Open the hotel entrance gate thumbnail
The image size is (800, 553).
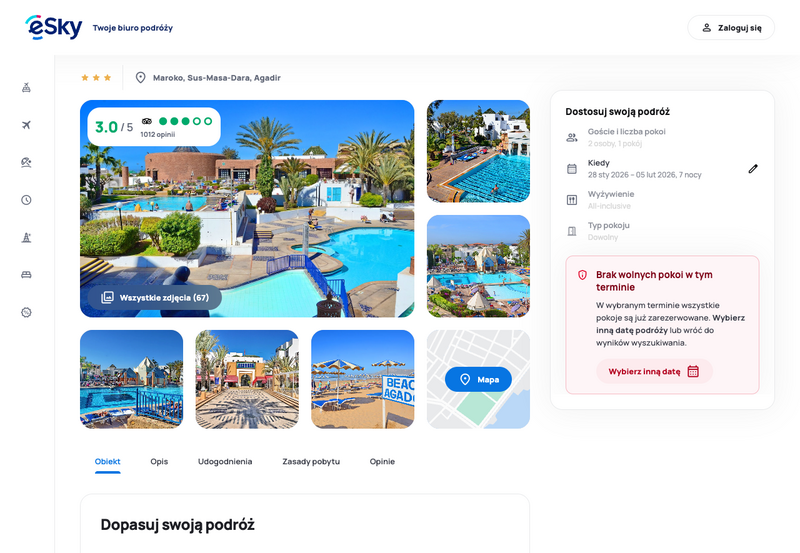(x=247, y=379)
